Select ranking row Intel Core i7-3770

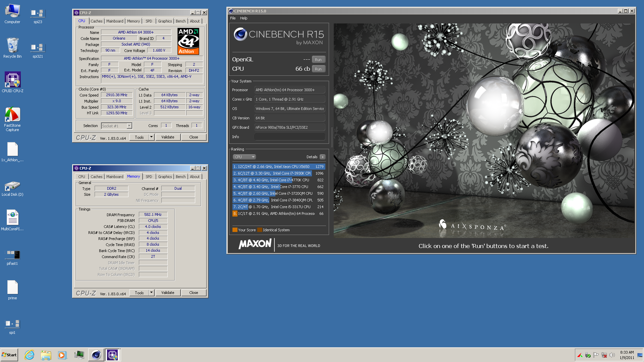point(278,187)
